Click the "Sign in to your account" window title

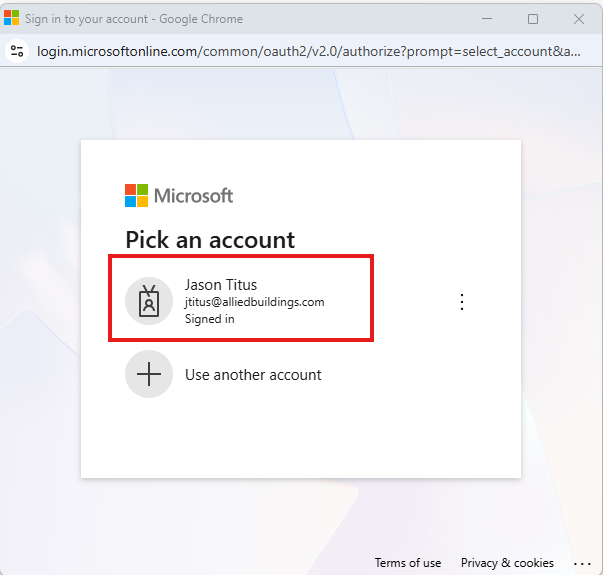click(x=134, y=19)
